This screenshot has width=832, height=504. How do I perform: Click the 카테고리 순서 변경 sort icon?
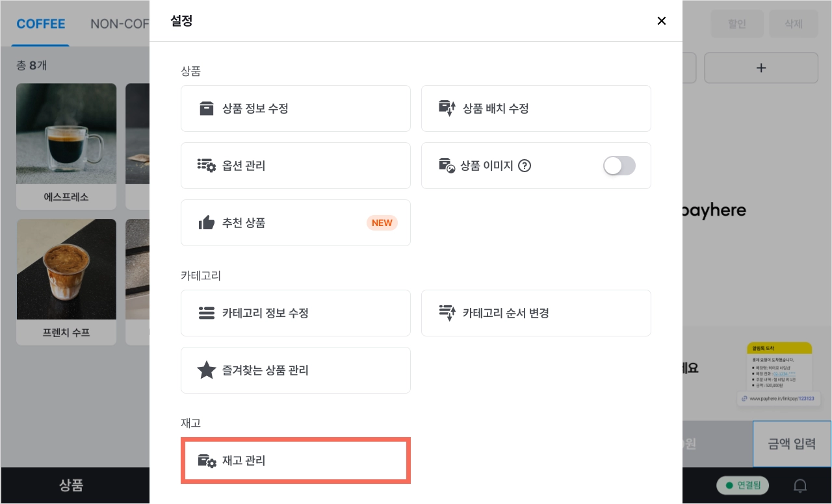coord(447,313)
